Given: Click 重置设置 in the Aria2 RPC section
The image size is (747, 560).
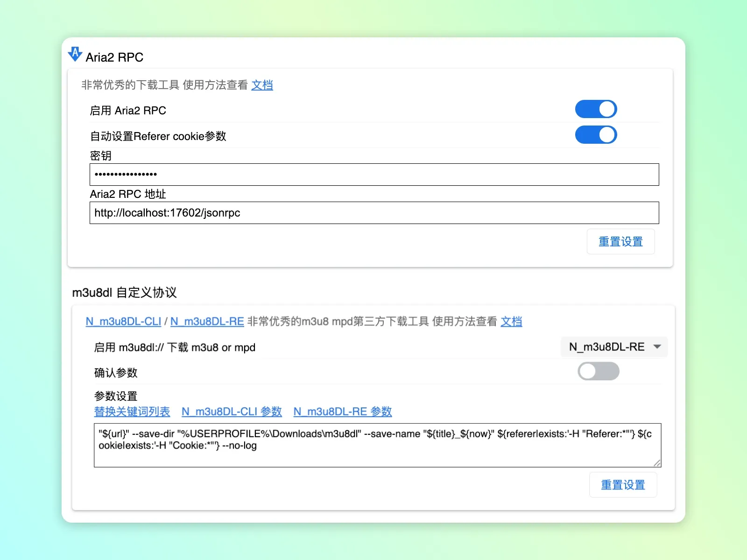Looking at the screenshot, I should coord(620,242).
